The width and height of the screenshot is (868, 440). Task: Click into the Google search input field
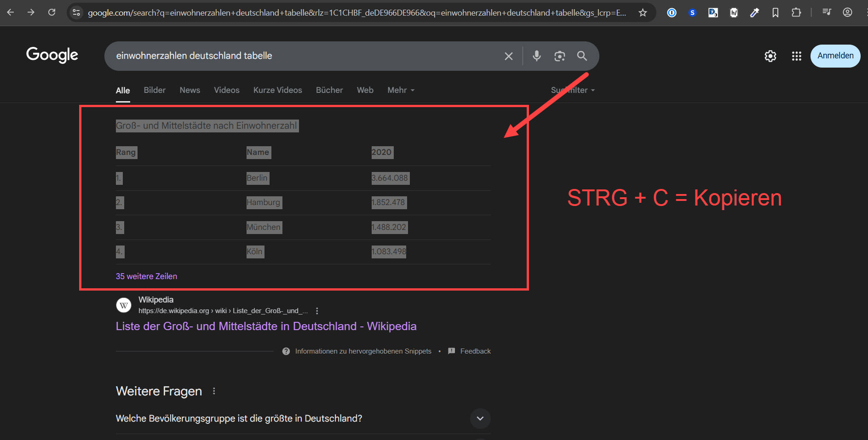[304, 56]
